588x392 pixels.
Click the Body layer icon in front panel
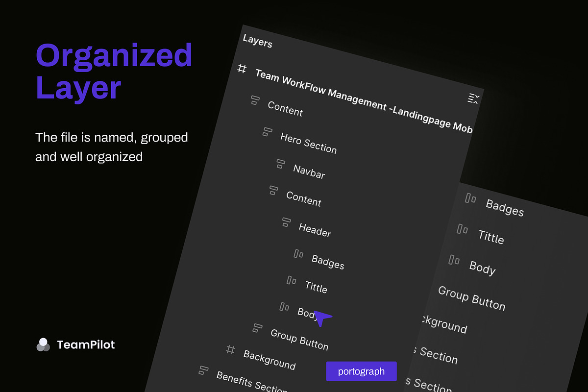(284, 307)
